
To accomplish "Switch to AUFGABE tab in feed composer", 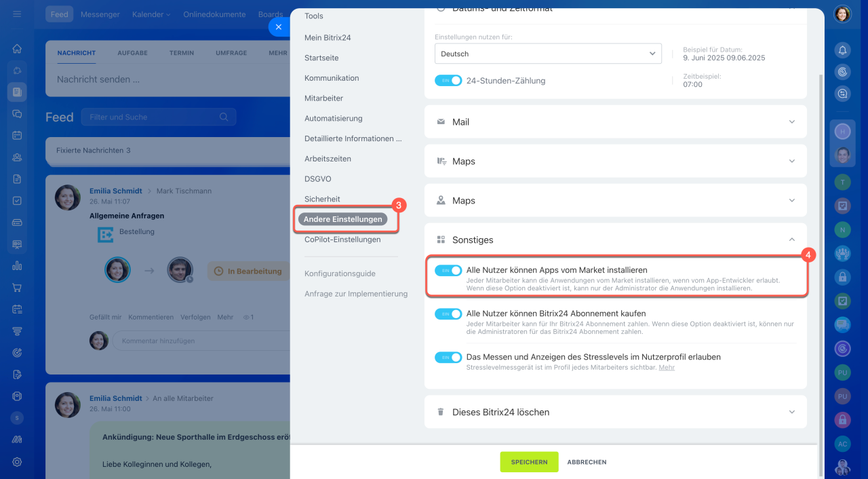I will (x=132, y=53).
